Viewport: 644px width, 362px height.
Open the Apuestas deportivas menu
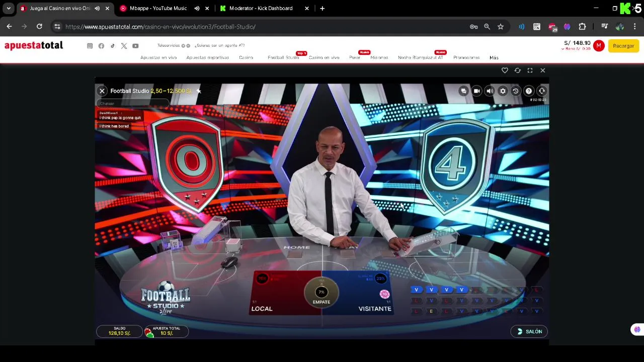(x=207, y=57)
